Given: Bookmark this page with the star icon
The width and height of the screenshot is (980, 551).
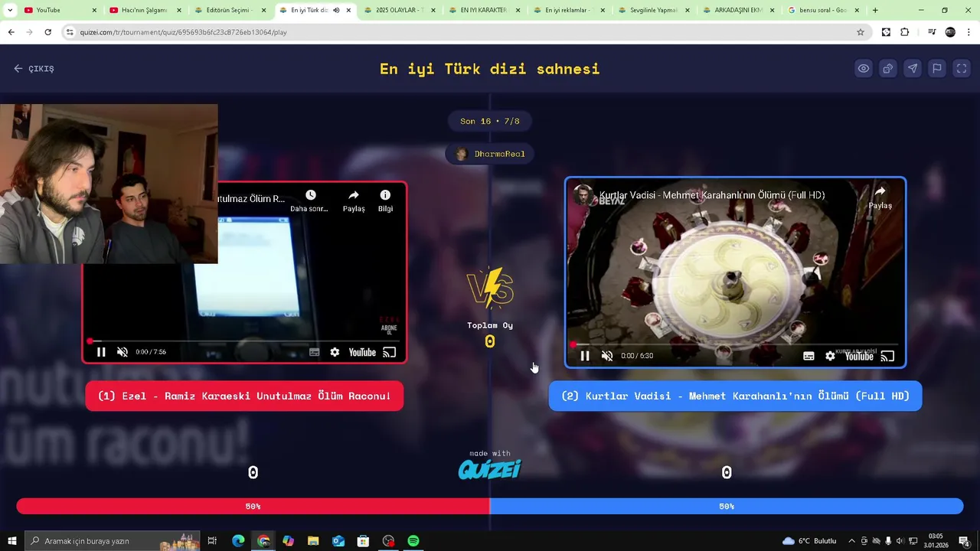Looking at the screenshot, I should 861,32.
